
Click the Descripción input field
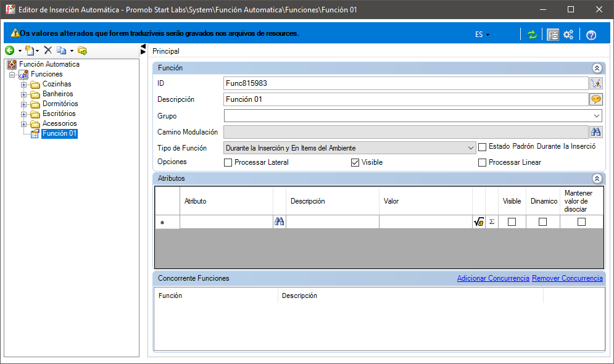406,99
